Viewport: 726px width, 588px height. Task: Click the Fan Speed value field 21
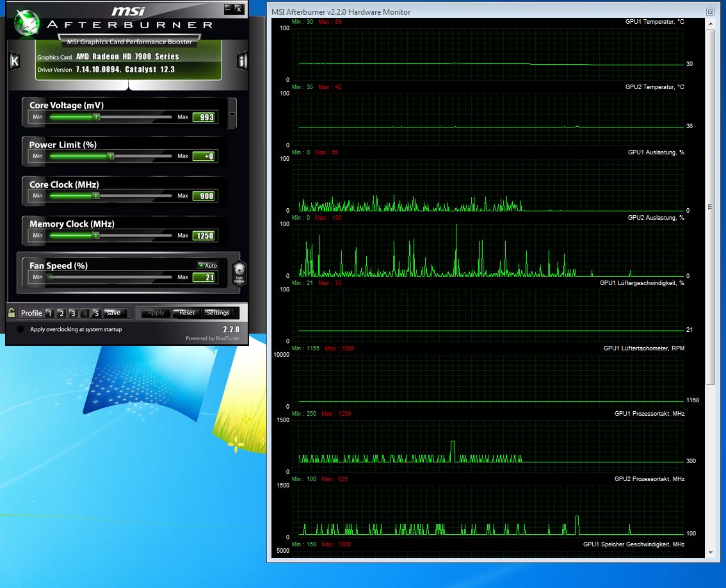[204, 277]
